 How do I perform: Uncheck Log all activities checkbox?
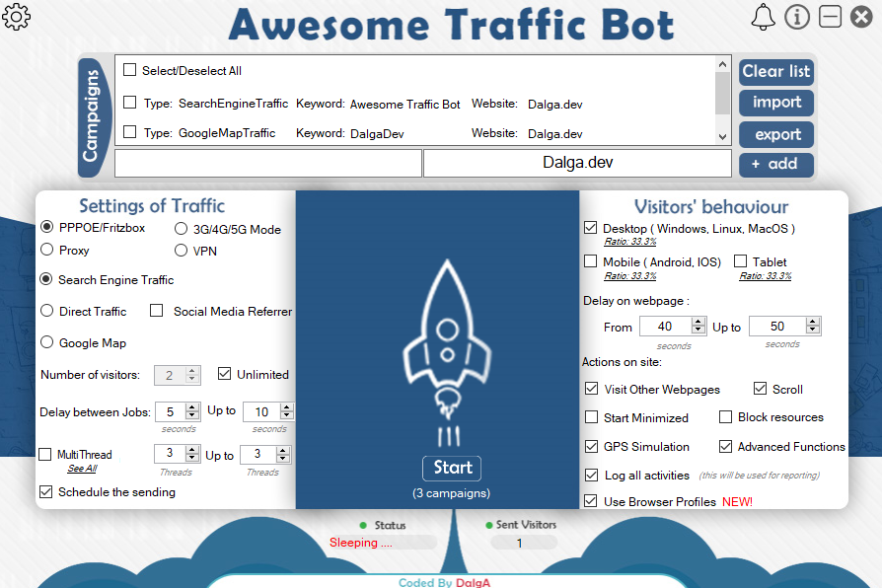(x=591, y=475)
